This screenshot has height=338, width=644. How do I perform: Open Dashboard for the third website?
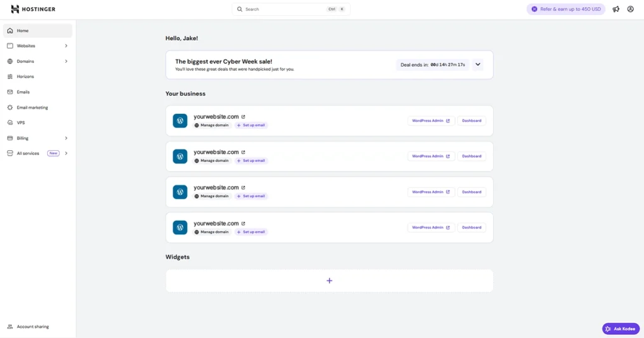click(472, 192)
